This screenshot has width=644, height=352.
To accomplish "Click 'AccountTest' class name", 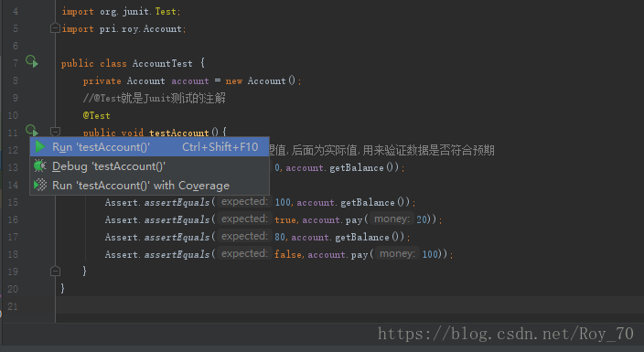I will coord(162,64).
